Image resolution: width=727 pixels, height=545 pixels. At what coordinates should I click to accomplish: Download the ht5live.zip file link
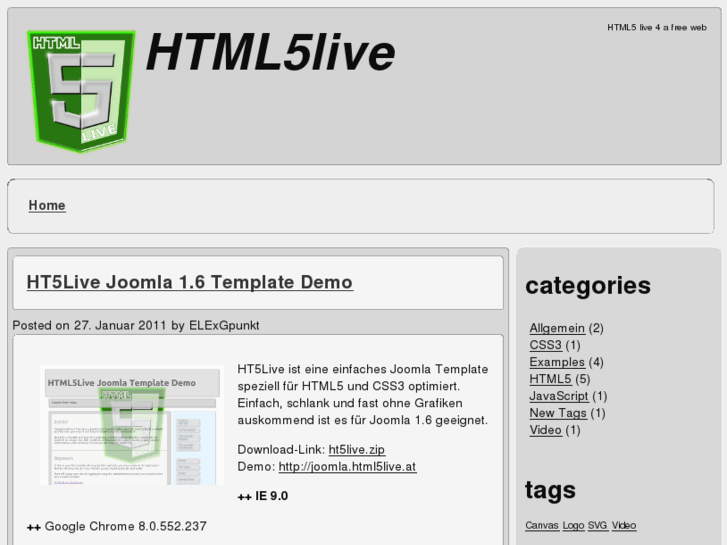(357, 449)
